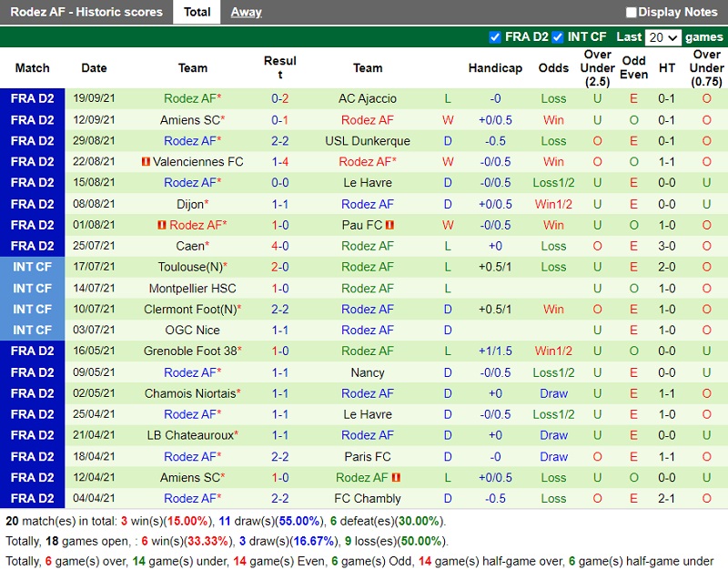Click the Handicap column header
This screenshot has height=570, width=728.
(495, 68)
